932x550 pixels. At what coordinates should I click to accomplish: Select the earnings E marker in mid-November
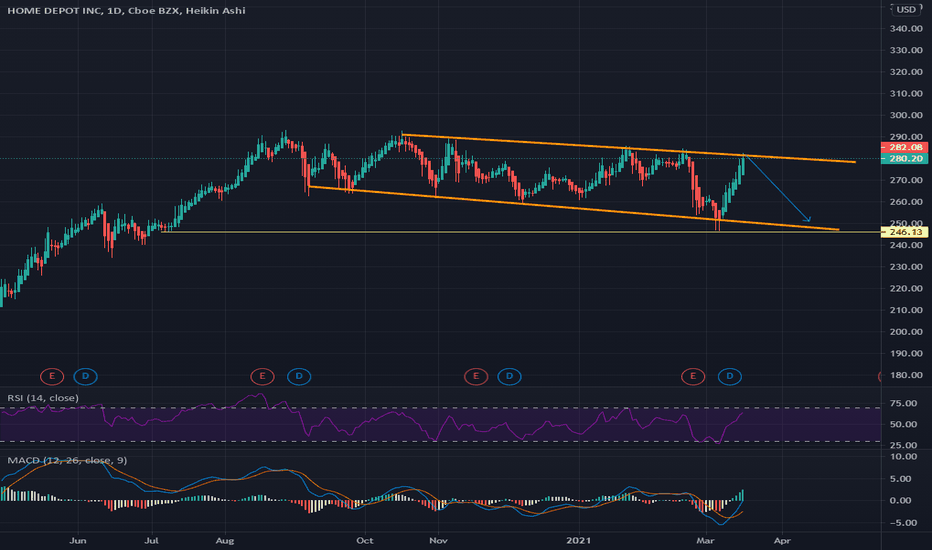click(x=476, y=376)
